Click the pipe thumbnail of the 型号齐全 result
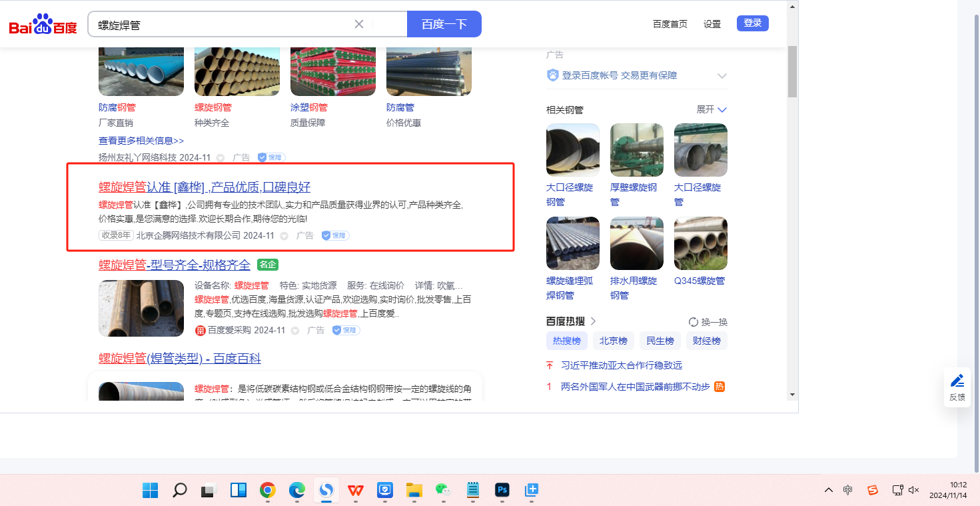 [141, 308]
